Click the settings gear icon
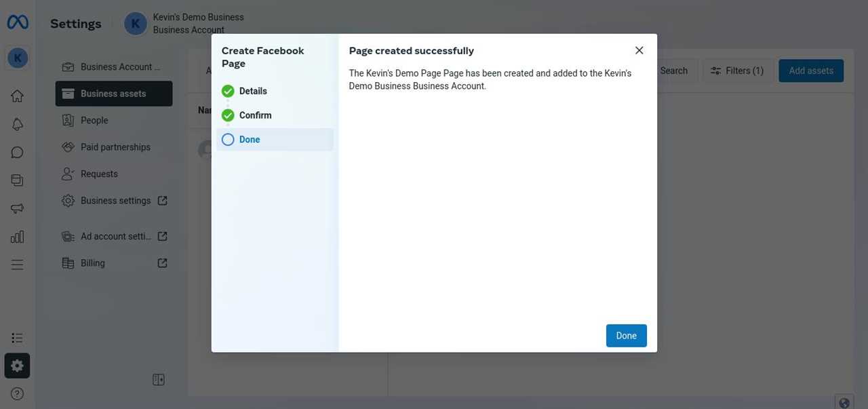Screen dimensions: 868x409 click(17, 366)
